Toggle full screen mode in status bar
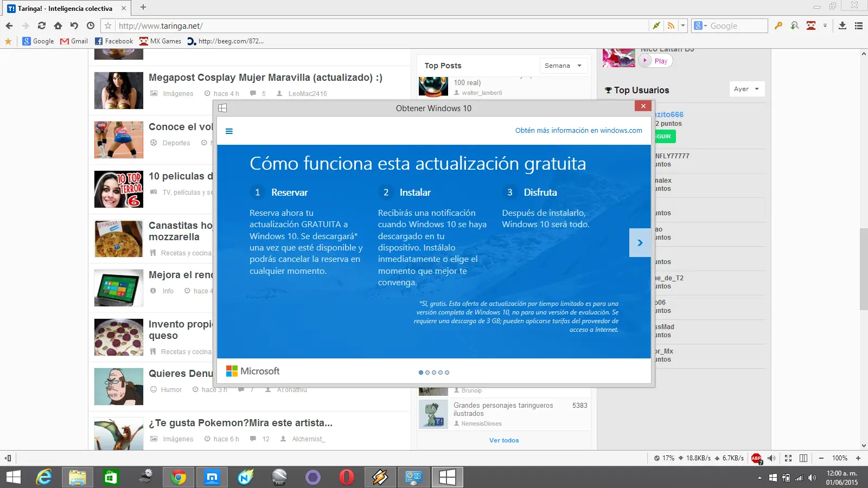 tap(788, 458)
